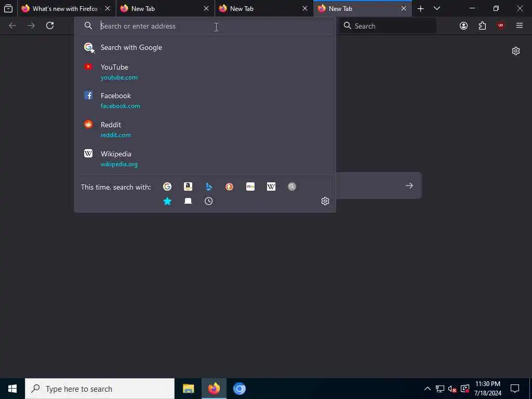Search history with the clock icon
The width and height of the screenshot is (532, 399).
click(209, 201)
